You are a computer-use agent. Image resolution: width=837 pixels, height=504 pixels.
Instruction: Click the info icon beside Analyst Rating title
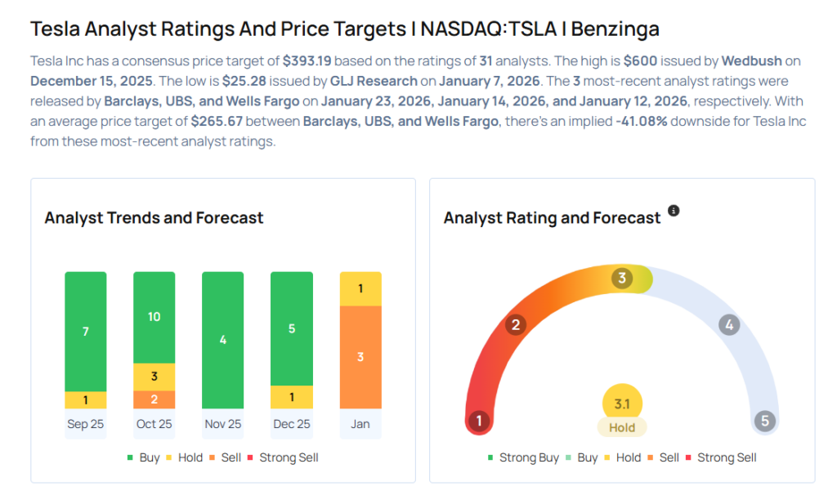[x=674, y=211]
